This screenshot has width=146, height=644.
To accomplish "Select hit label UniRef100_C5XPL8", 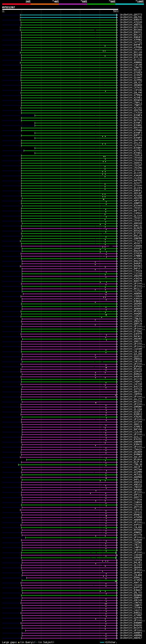I will coord(131,156).
